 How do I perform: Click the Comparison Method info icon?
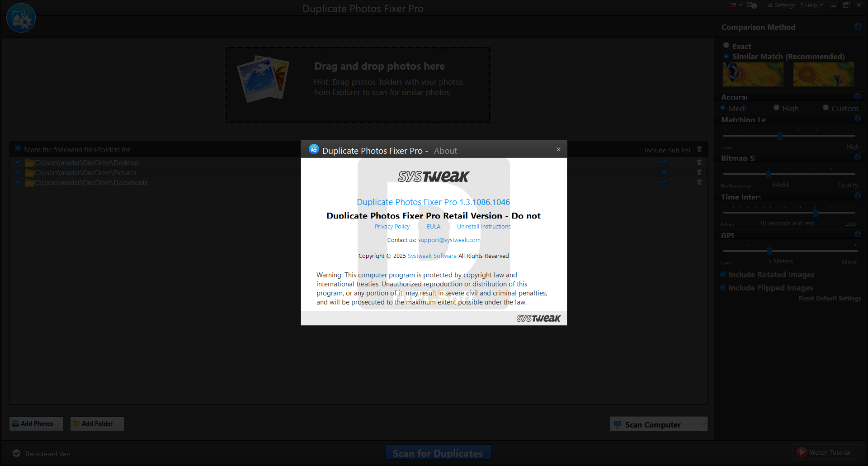[x=858, y=27]
